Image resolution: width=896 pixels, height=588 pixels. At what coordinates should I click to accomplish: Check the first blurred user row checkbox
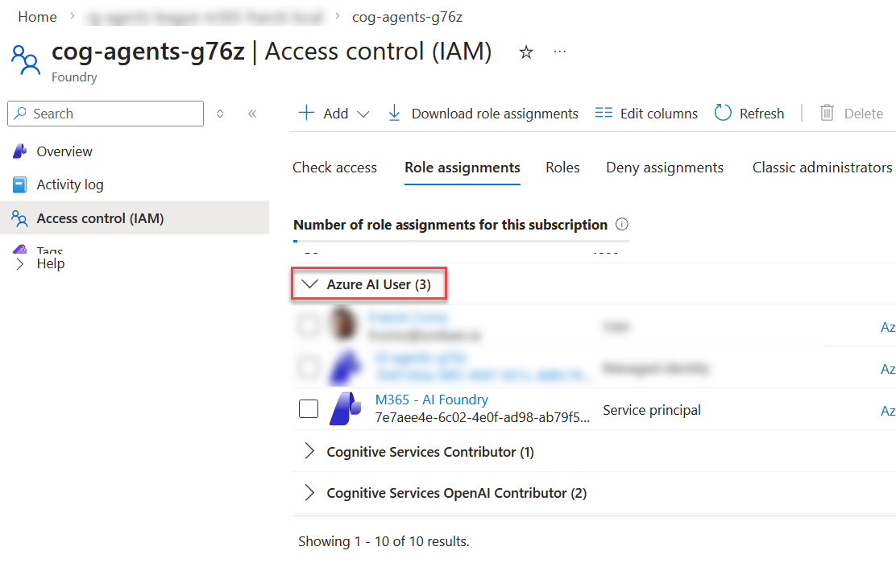point(309,325)
